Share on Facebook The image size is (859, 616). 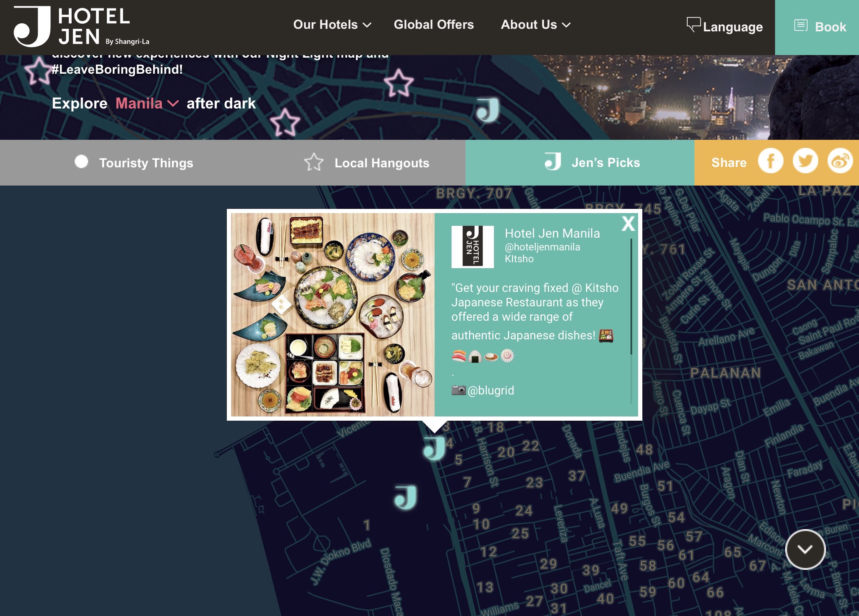pyautogui.click(x=770, y=161)
